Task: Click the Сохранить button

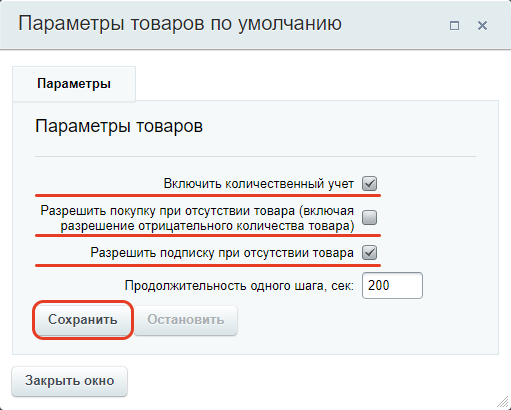Action: tap(83, 320)
